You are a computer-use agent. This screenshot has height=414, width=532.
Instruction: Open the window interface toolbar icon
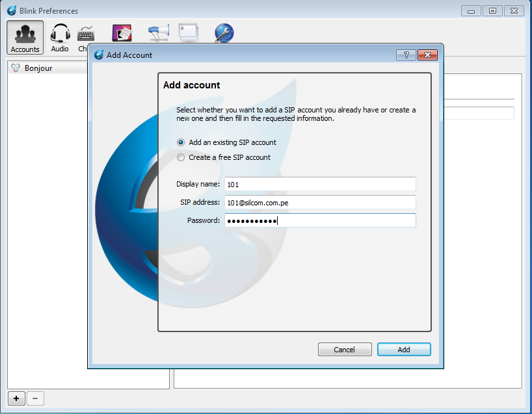coord(189,32)
